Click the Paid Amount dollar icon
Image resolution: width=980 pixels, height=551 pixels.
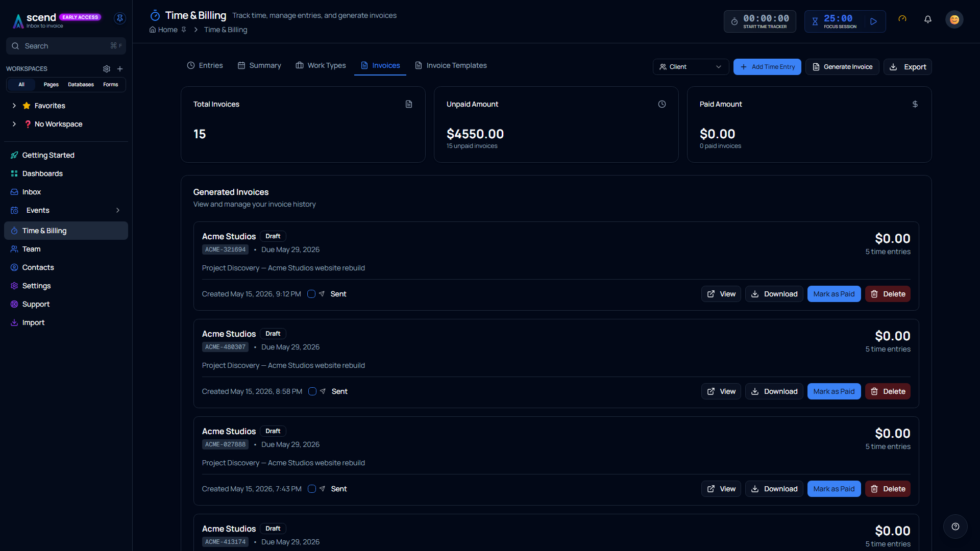[915, 104]
